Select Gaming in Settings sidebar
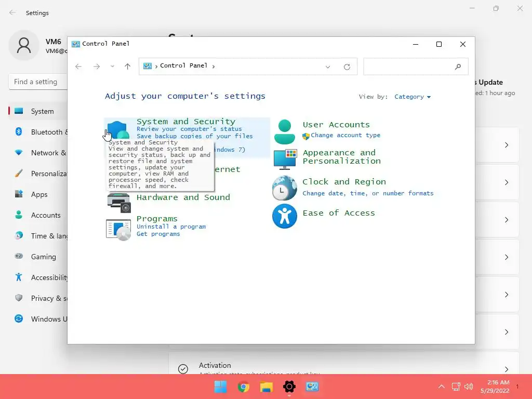532x399 pixels. pos(38,257)
